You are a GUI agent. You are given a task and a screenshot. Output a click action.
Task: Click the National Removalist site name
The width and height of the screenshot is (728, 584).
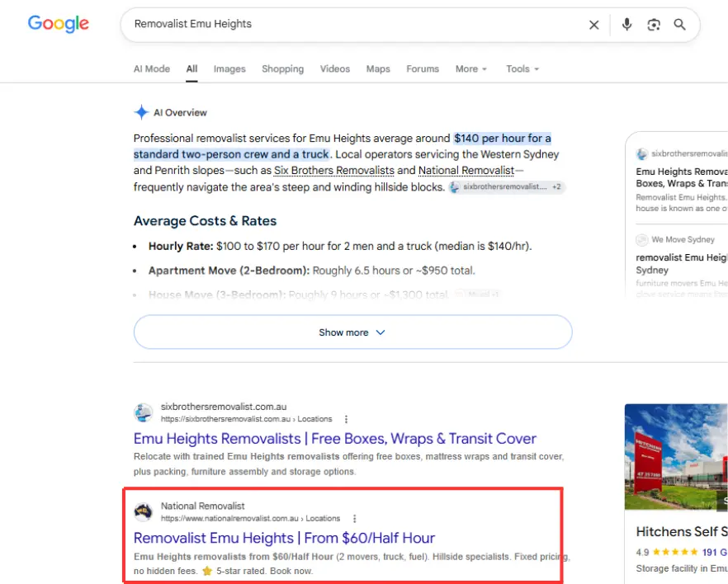203,506
